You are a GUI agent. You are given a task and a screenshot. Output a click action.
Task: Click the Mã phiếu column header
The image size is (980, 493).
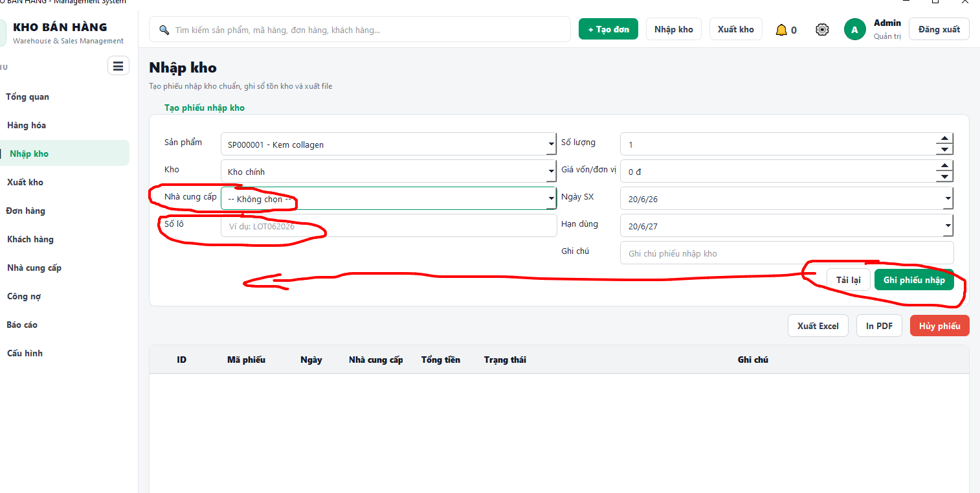pos(246,360)
